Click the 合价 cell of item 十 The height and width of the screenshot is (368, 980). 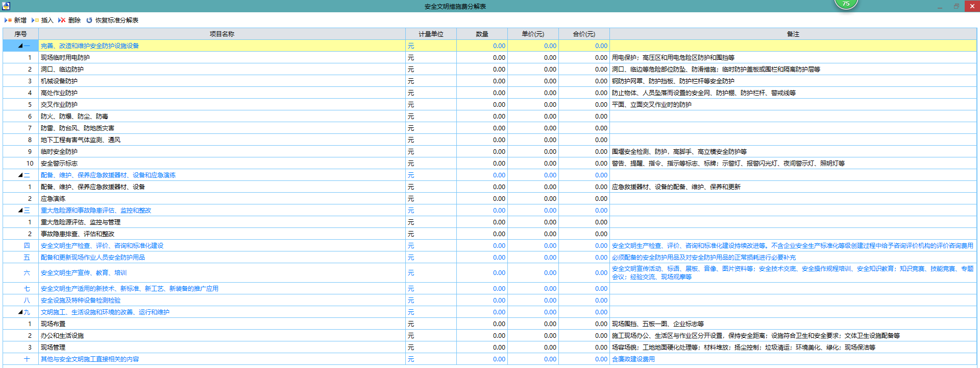(584, 359)
